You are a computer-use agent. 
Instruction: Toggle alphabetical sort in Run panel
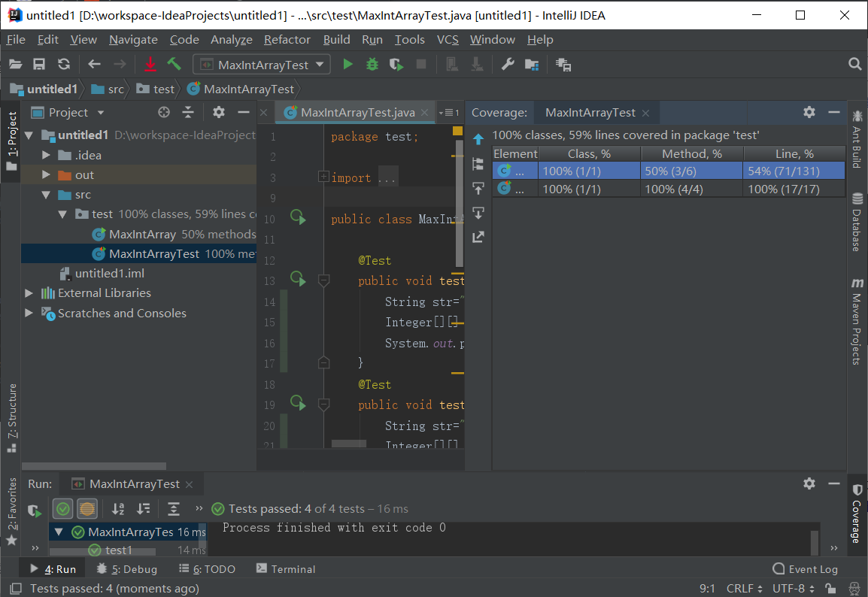point(118,509)
